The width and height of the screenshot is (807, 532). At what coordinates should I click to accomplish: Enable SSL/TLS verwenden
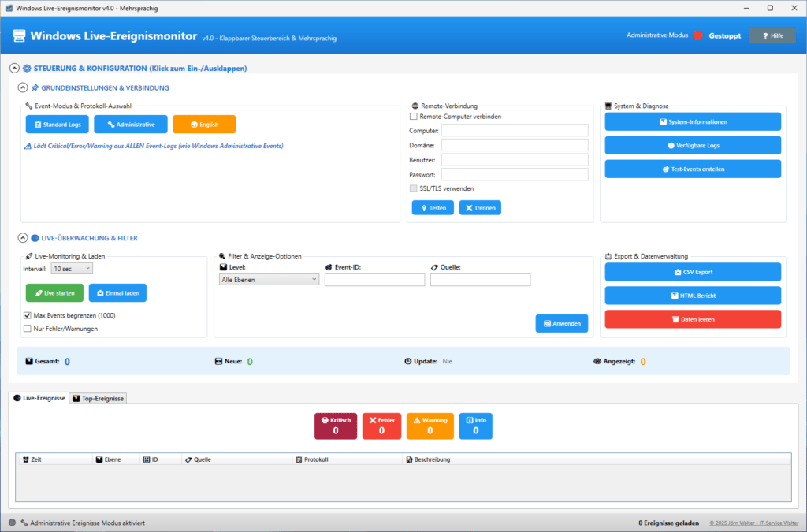pos(413,188)
